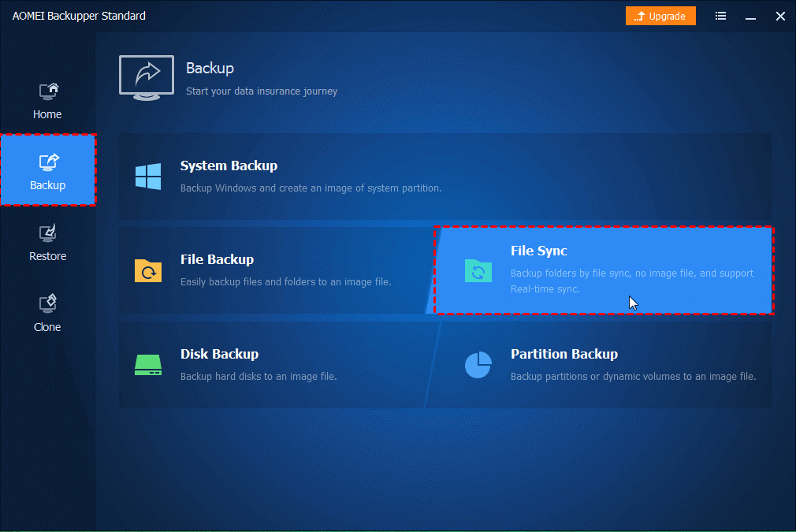This screenshot has width=796, height=532.
Task: Click the Windows logo for System Backup
Action: (148, 176)
